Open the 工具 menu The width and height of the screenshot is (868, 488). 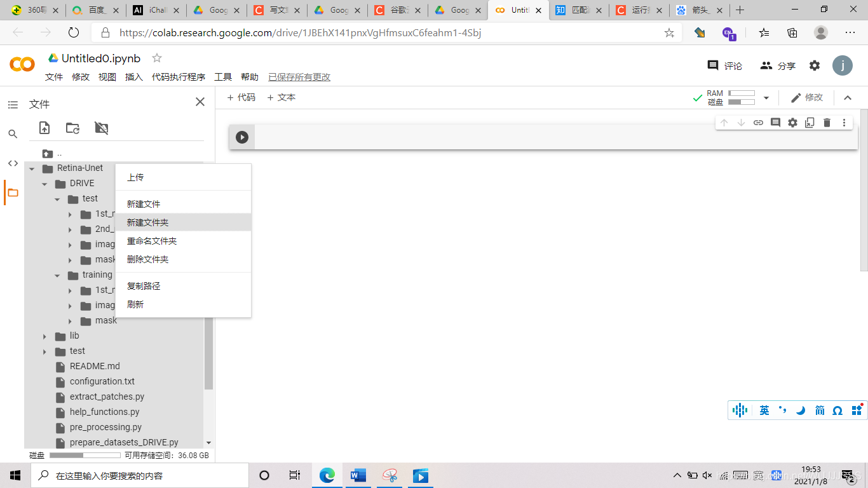(223, 77)
